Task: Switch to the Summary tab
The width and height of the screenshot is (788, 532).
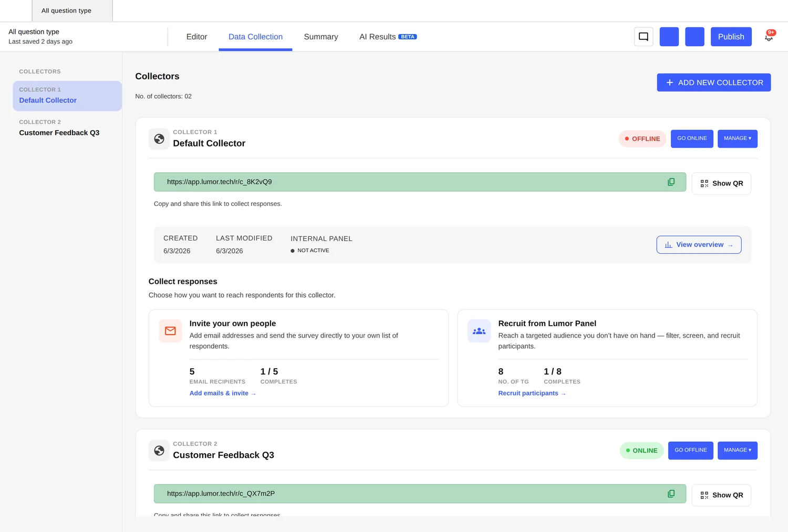Action: click(321, 37)
